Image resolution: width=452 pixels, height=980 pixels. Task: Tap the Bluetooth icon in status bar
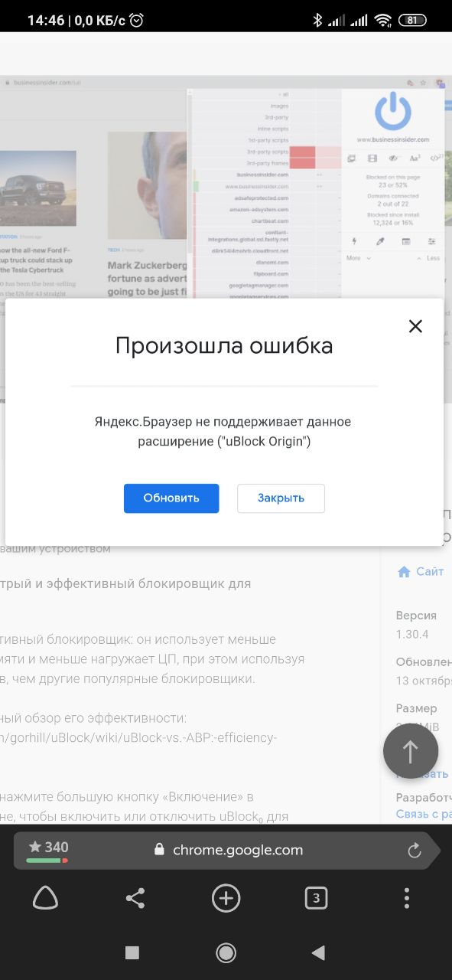[x=318, y=21]
